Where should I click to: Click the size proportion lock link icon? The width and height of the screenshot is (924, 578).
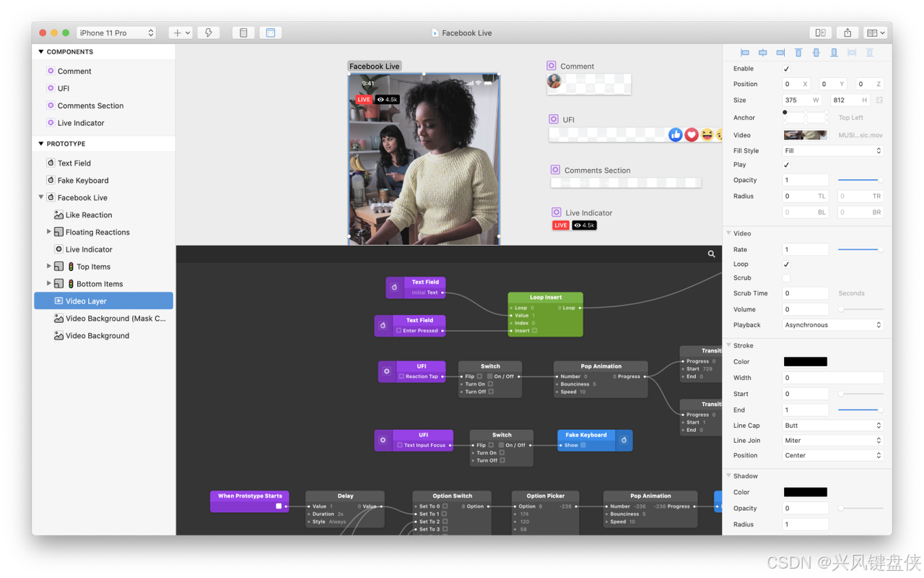pyautogui.click(x=879, y=100)
